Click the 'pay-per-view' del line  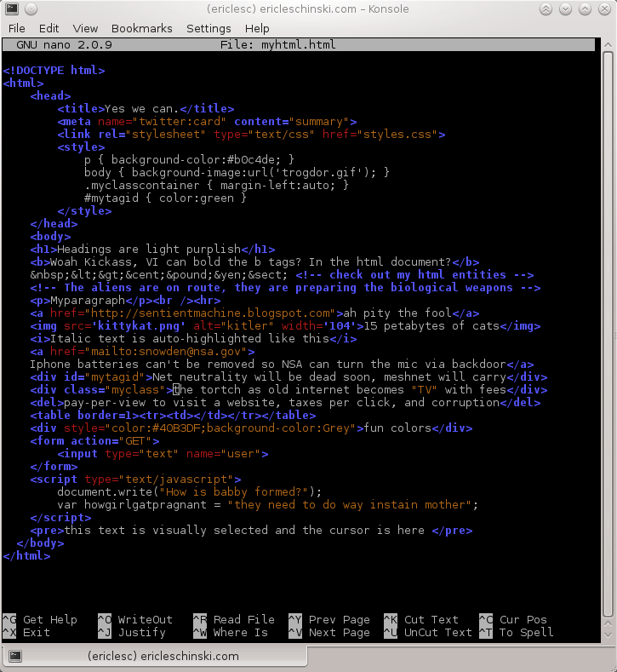(285, 403)
